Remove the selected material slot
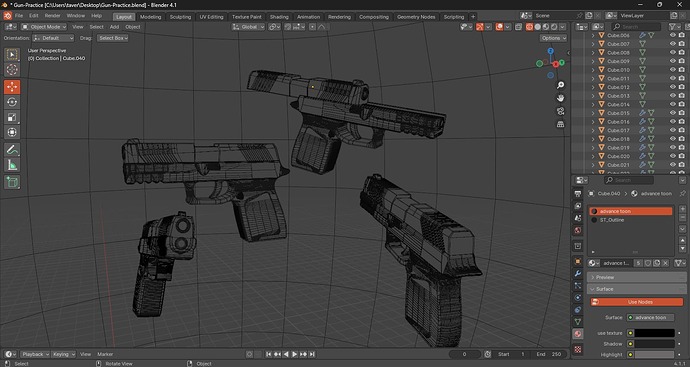 click(683, 217)
